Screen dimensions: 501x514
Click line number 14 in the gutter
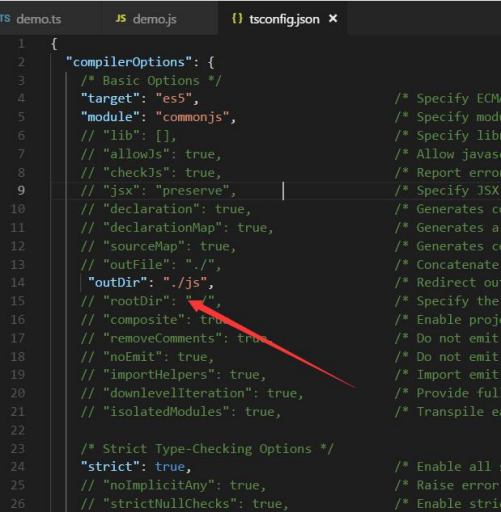18,283
